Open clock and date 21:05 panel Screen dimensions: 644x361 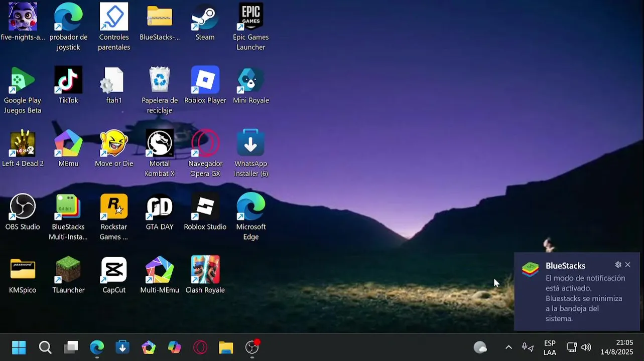[x=617, y=347]
